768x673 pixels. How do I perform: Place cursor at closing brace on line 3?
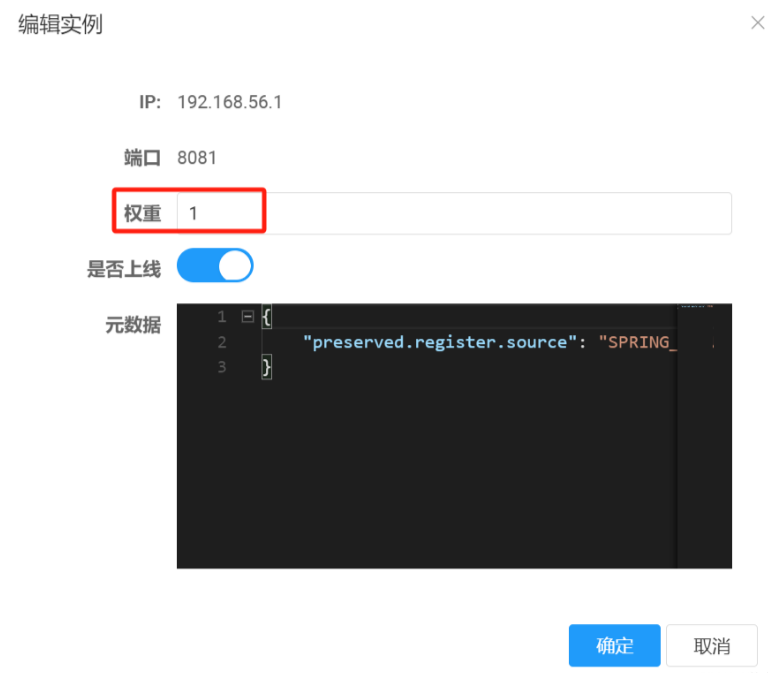tap(266, 368)
